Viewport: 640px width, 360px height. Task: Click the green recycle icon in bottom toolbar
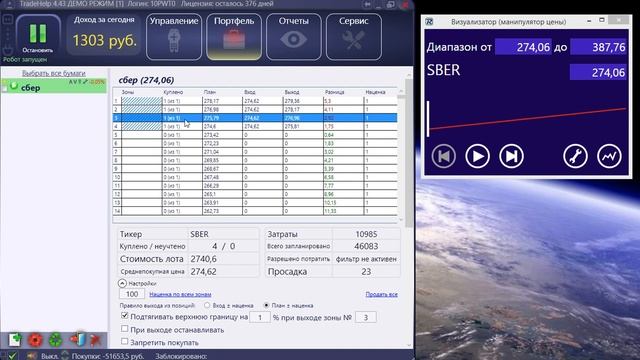point(56,340)
